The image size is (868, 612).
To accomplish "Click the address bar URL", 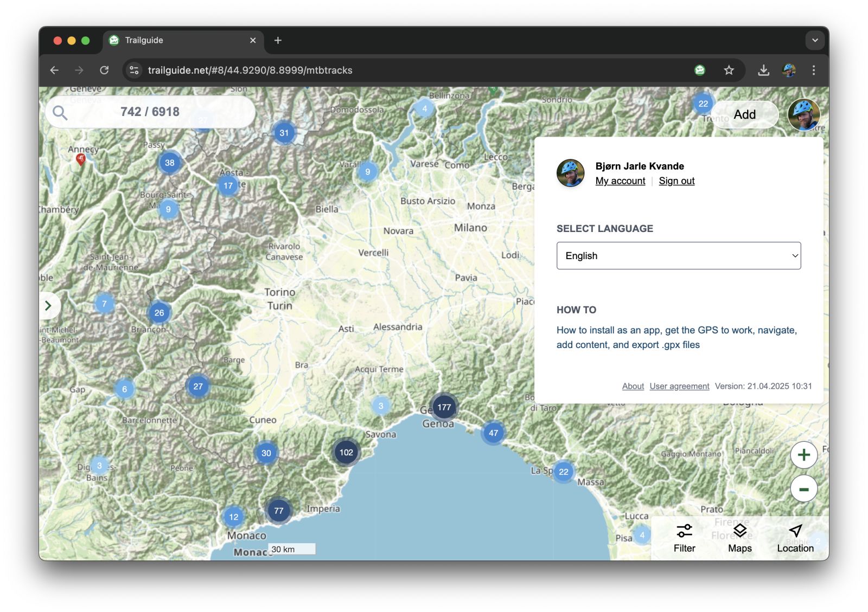I will pos(250,70).
